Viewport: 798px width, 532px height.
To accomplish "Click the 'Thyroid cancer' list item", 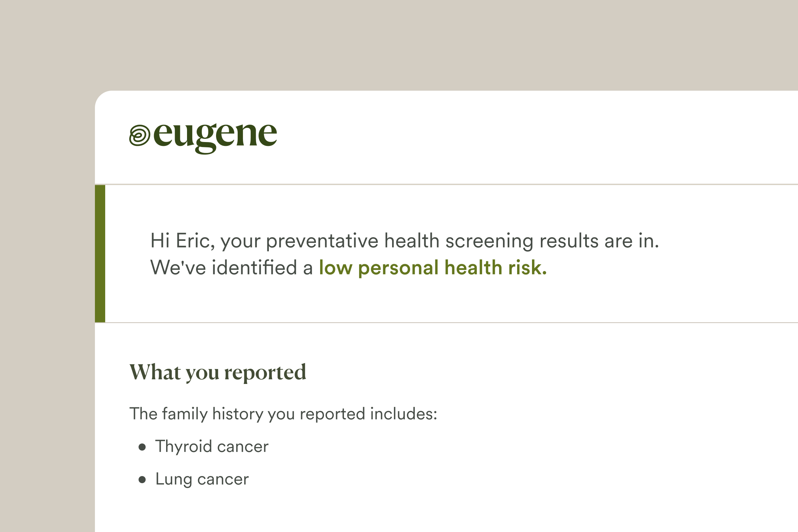I will [211, 446].
